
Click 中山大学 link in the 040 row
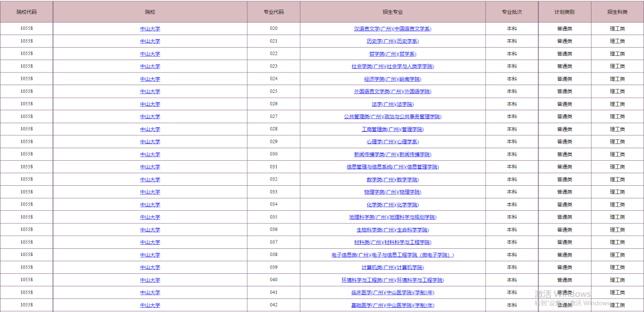tap(150, 280)
